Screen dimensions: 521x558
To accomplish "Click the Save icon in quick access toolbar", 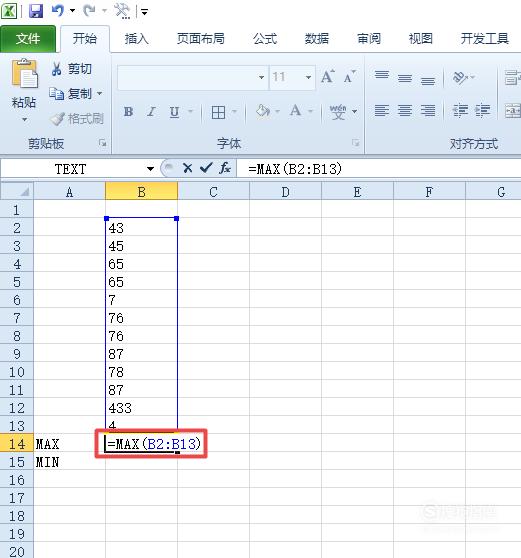I will point(36,11).
